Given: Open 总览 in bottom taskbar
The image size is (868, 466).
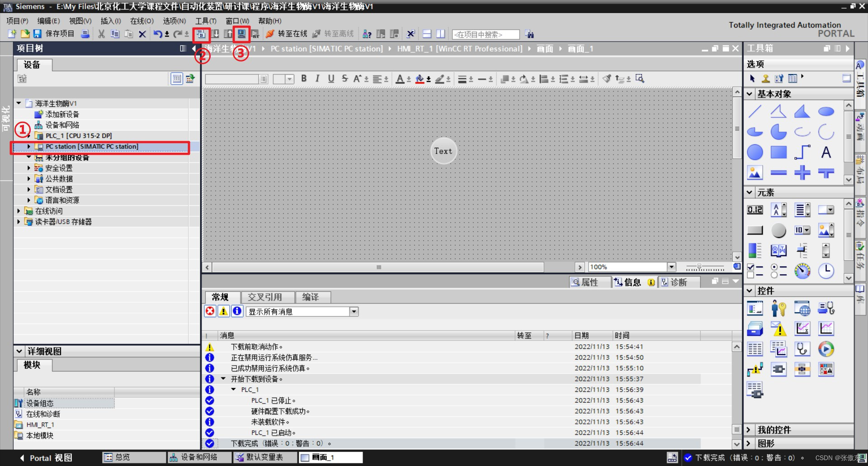Looking at the screenshot, I should [134, 457].
